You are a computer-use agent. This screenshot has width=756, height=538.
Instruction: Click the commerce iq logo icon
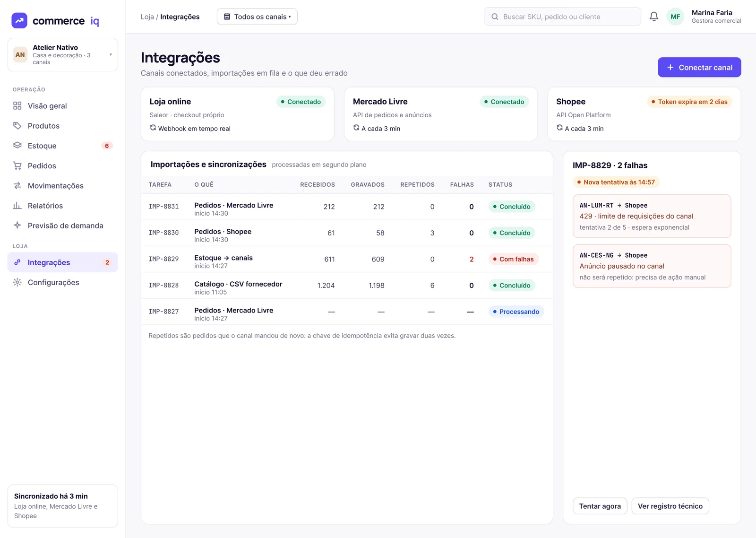tap(19, 21)
